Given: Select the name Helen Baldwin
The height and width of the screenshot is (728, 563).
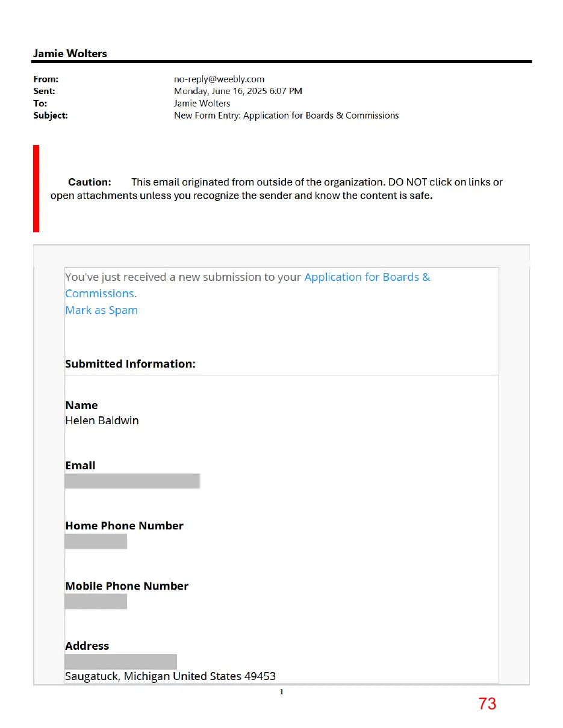Looking at the screenshot, I should coord(102,421).
